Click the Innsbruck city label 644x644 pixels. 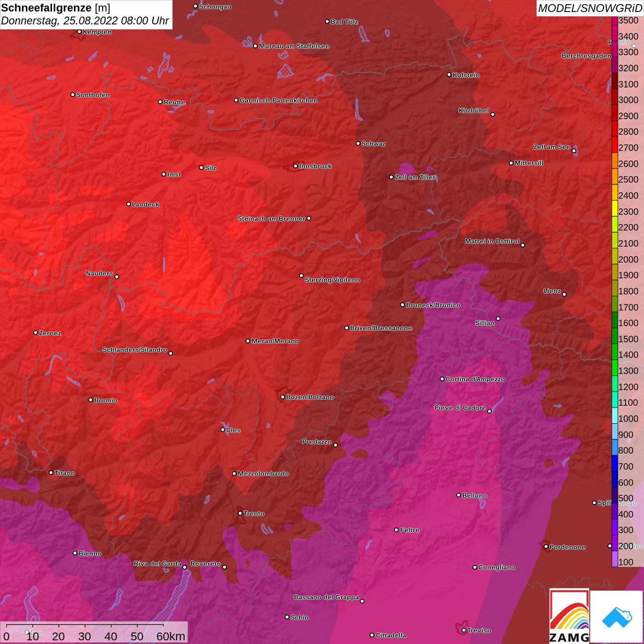click(315, 166)
